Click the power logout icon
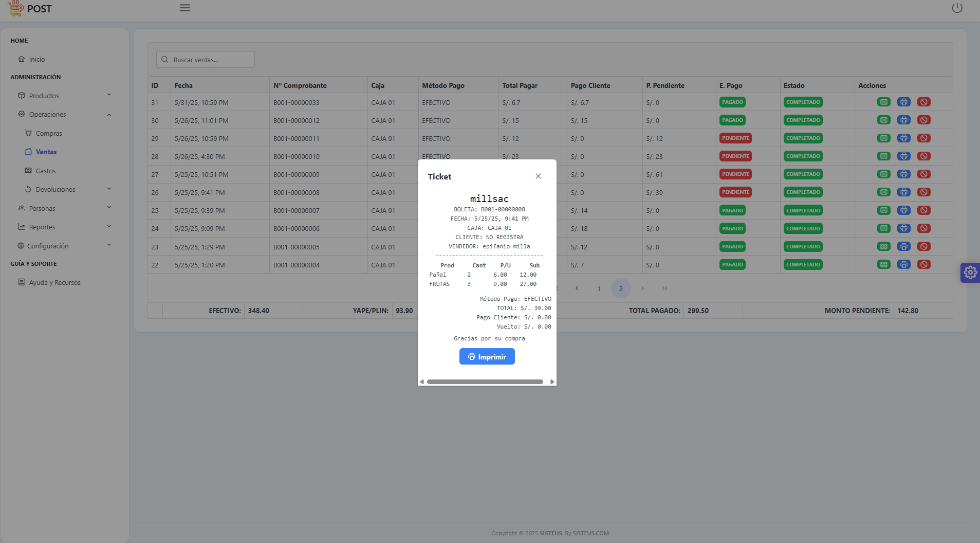Image resolution: width=980 pixels, height=543 pixels. click(x=957, y=8)
